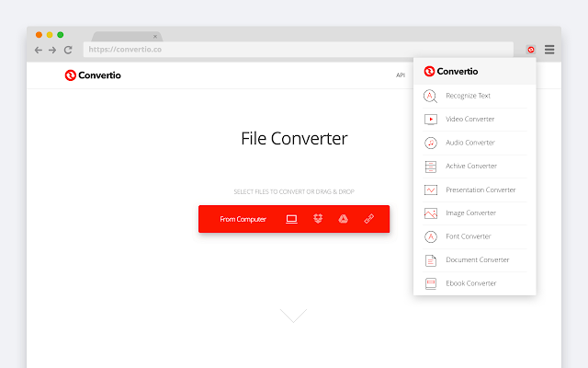588x368 pixels.
Task: Click the yellow minimize window dot
Action: coord(50,35)
